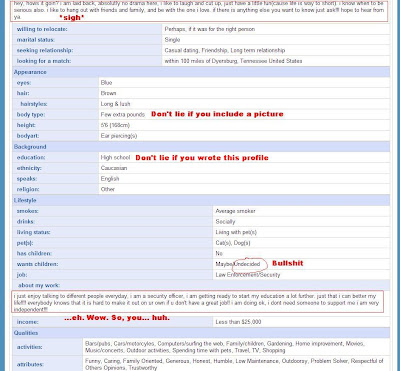Viewport: 400px width, 371px height.
Task: Click the attributes list starting 'Funny, Caring'
Action: [x=234, y=364]
